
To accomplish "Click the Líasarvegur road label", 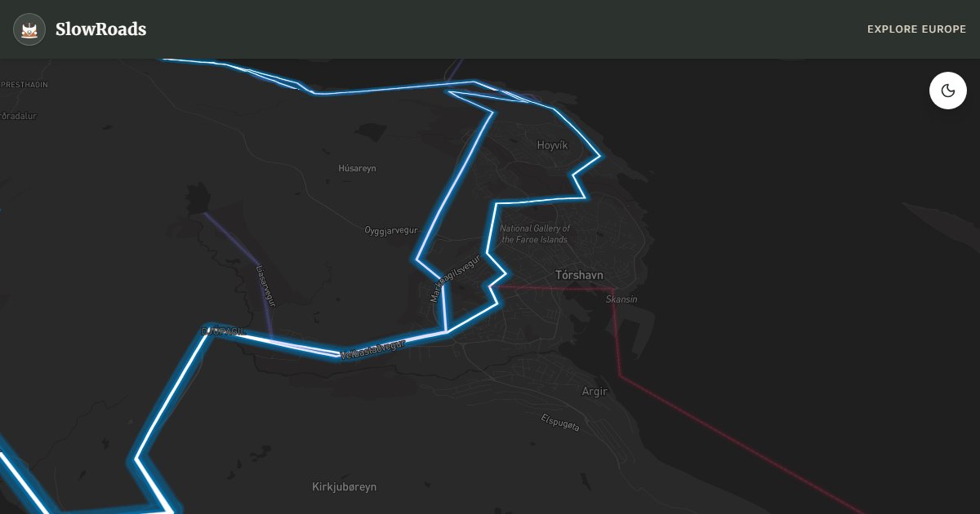I will click(x=265, y=286).
